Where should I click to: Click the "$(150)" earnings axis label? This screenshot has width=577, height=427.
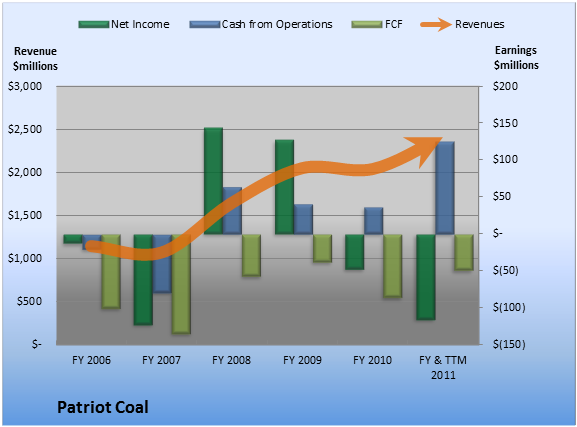click(x=509, y=345)
